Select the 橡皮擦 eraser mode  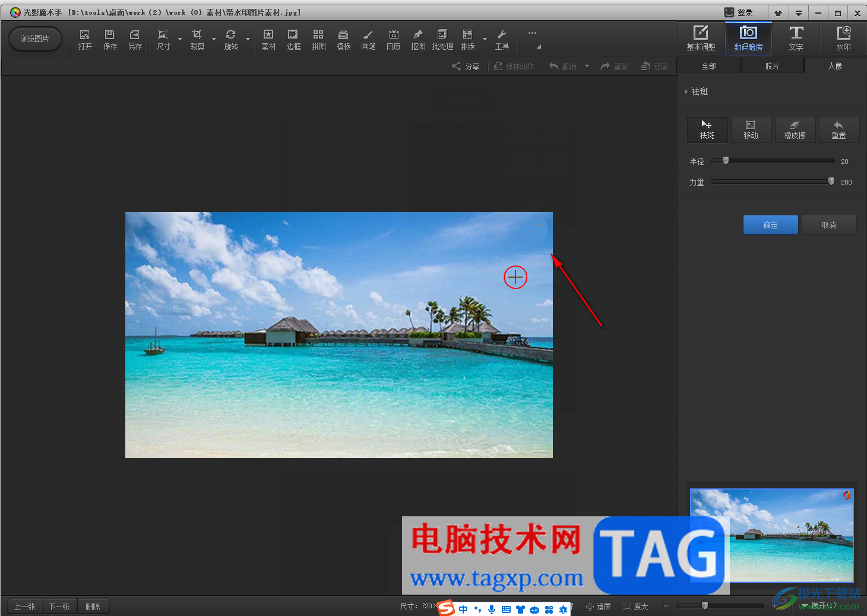(x=795, y=130)
